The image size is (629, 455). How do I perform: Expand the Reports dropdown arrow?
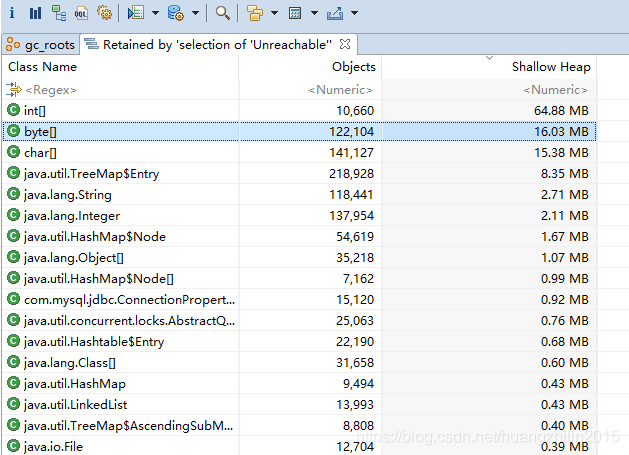tap(155, 13)
